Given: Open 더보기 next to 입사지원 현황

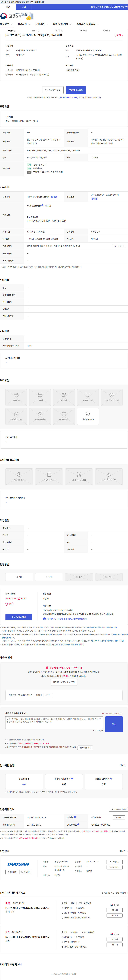Looking at the screenshot, I should [123, 765].
